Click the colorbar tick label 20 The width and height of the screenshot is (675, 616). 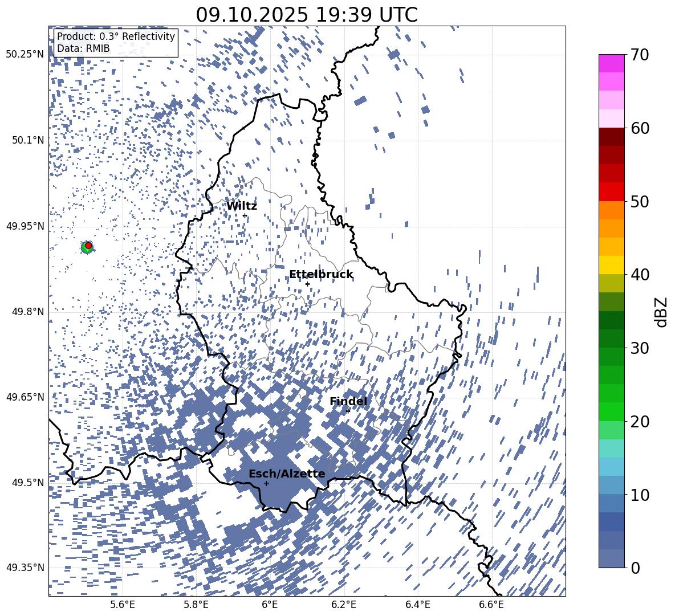[640, 422]
